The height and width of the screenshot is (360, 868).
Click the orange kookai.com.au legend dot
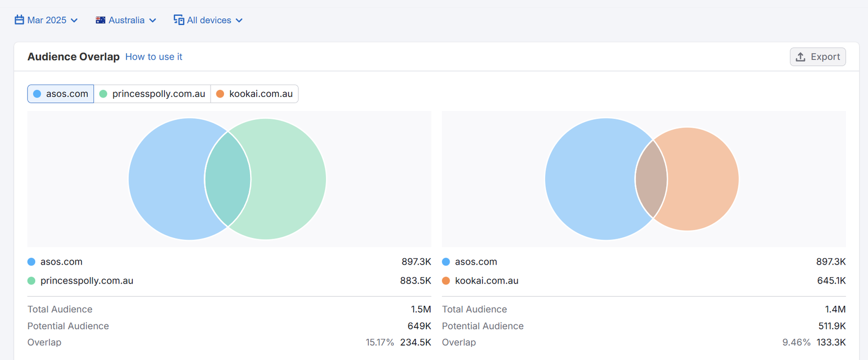click(x=446, y=281)
